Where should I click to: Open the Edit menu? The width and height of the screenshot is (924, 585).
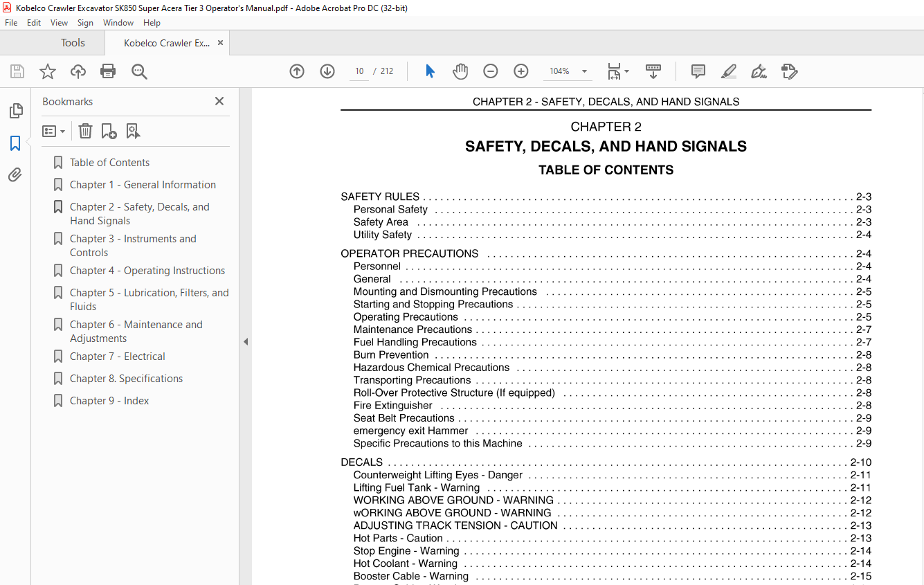click(x=34, y=23)
